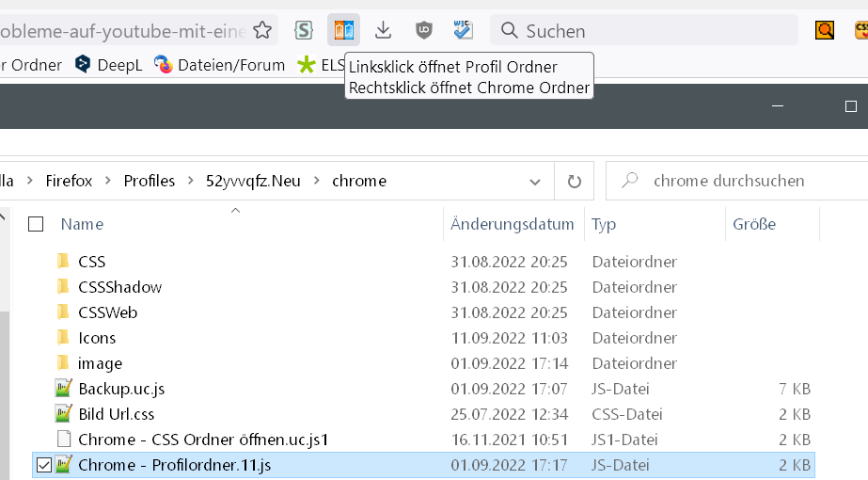868x480 pixels.
Task: Expand the address path history dropdown
Action: pos(535,181)
